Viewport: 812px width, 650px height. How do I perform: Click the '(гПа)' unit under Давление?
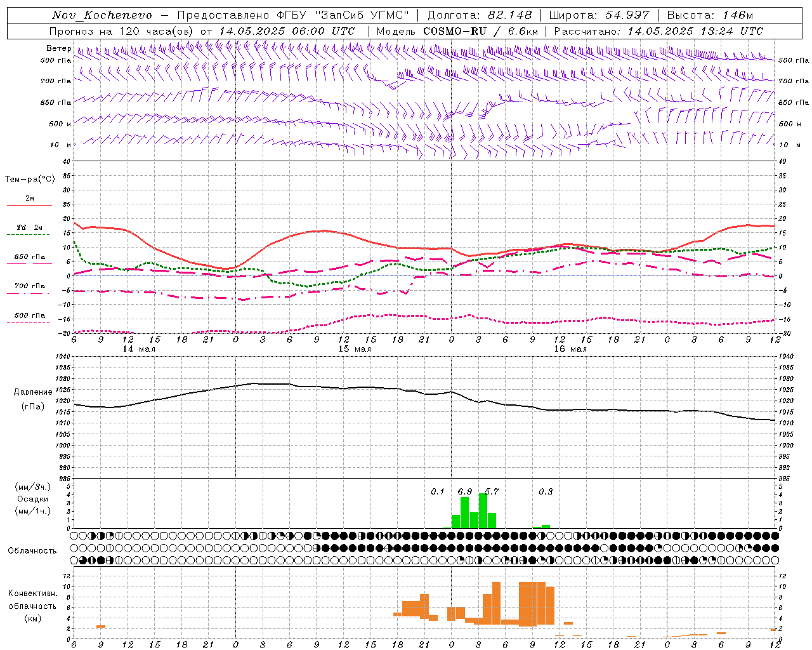tap(33, 407)
